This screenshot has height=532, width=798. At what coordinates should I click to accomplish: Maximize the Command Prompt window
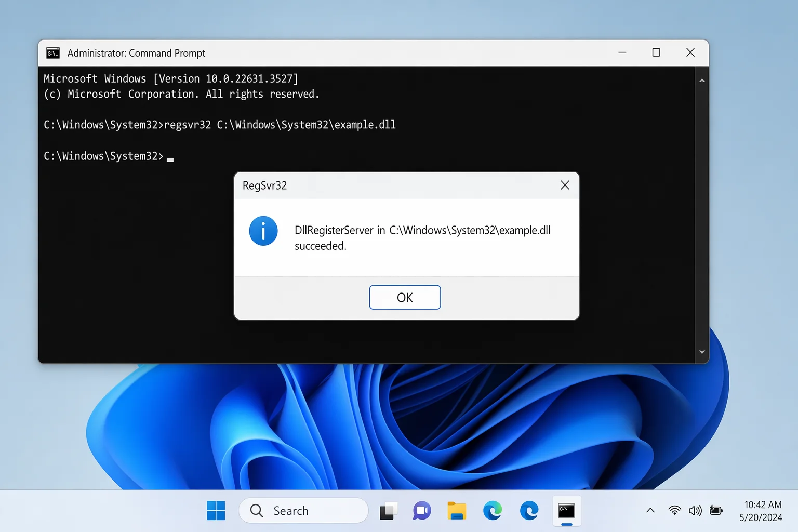point(656,52)
